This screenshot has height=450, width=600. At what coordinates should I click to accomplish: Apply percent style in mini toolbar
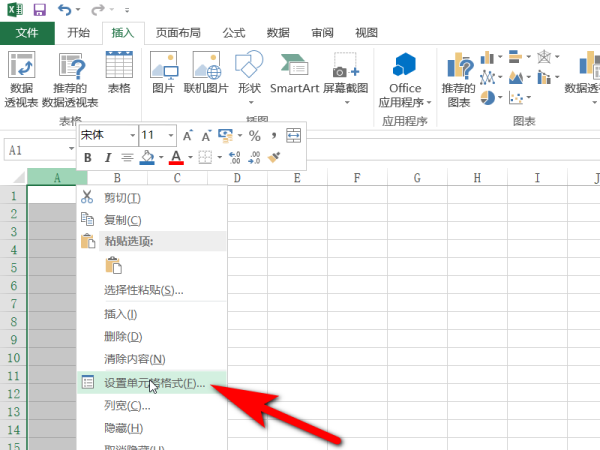click(x=255, y=135)
